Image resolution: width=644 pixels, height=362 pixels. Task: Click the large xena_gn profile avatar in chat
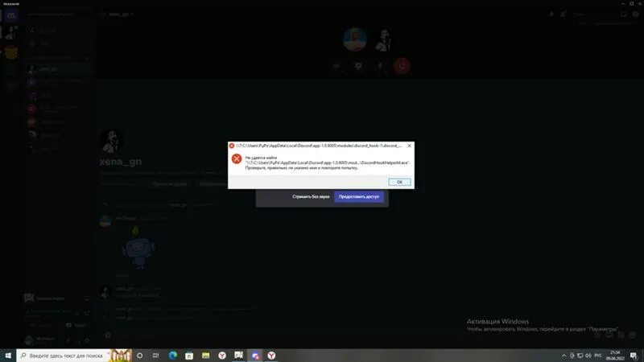(x=111, y=141)
